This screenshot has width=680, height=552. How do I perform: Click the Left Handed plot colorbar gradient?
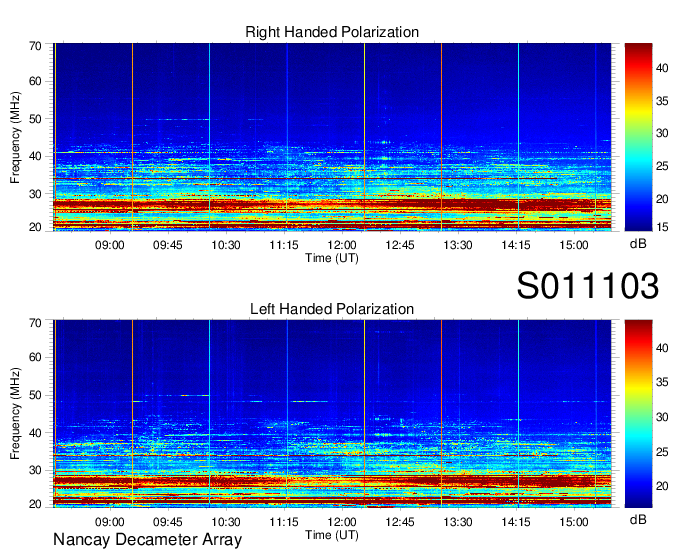638,414
